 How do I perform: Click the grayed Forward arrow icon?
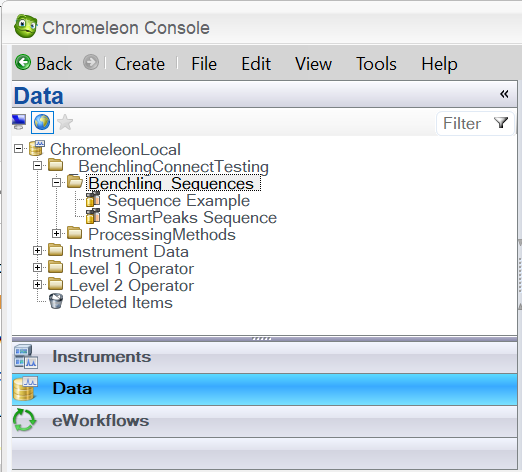pyautogui.click(x=91, y=62)
